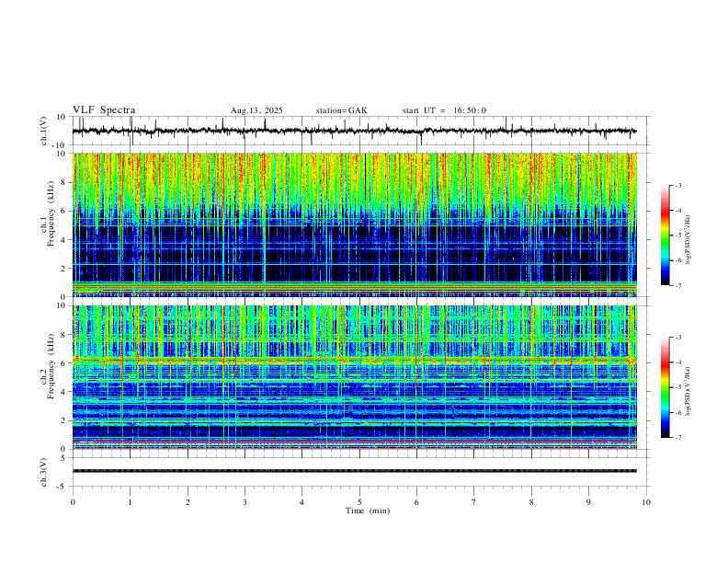Click the log(PSD) label beside ch.2 colorbar
This screenshot has width=728, height=563.
[688, 391]
